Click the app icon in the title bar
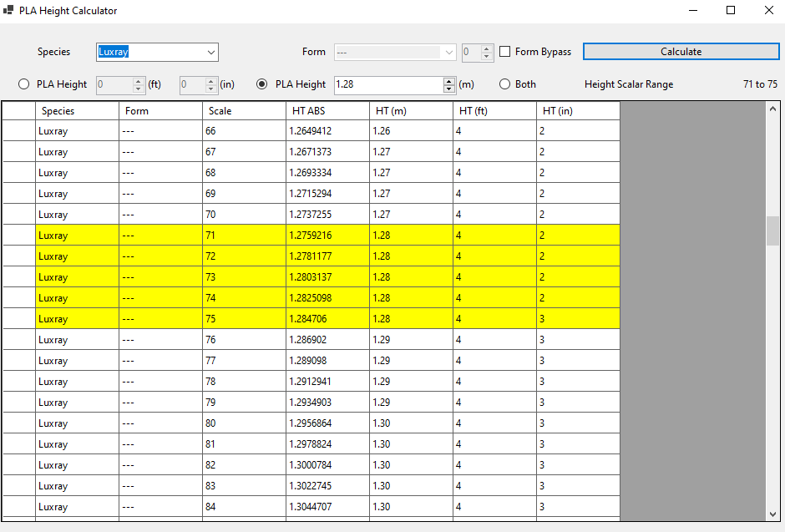Screen dimensions: 785x532 click(x=8, y=11)
